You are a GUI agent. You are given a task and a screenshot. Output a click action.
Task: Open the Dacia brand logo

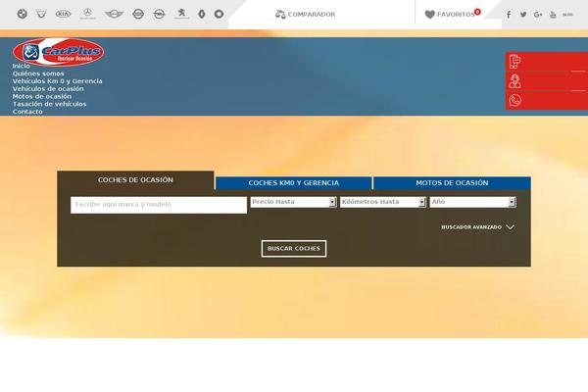tap(41, 15)
